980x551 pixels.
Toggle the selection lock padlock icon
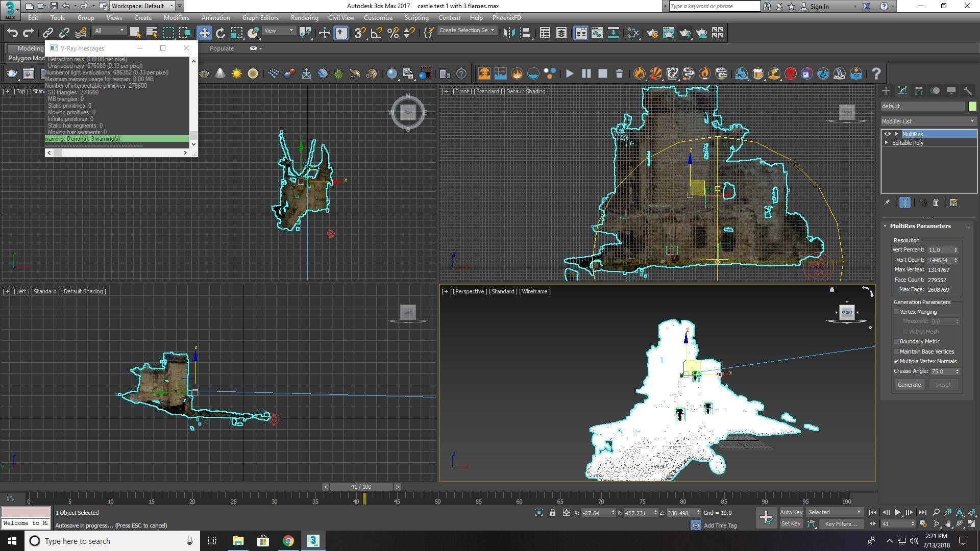click(x=553, y=513)
